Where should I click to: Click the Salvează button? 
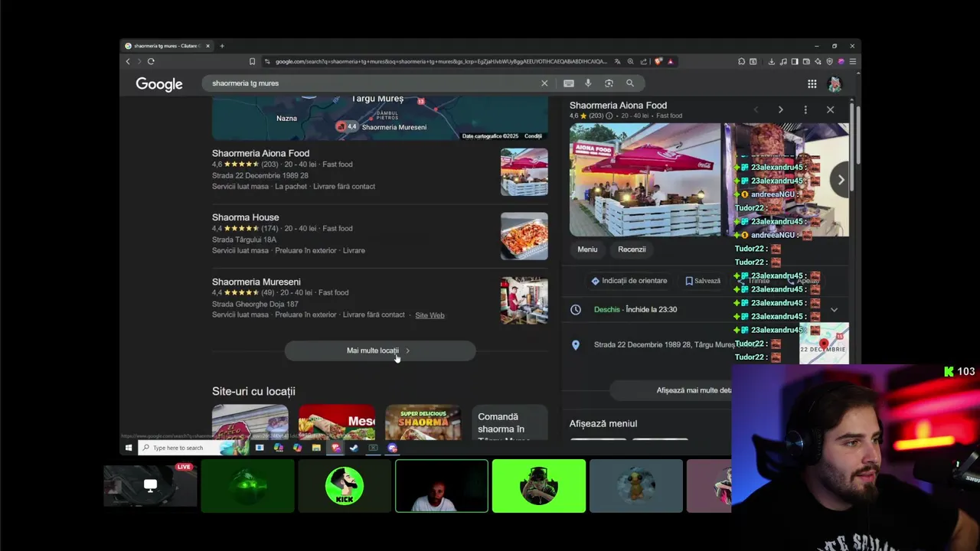702,281
